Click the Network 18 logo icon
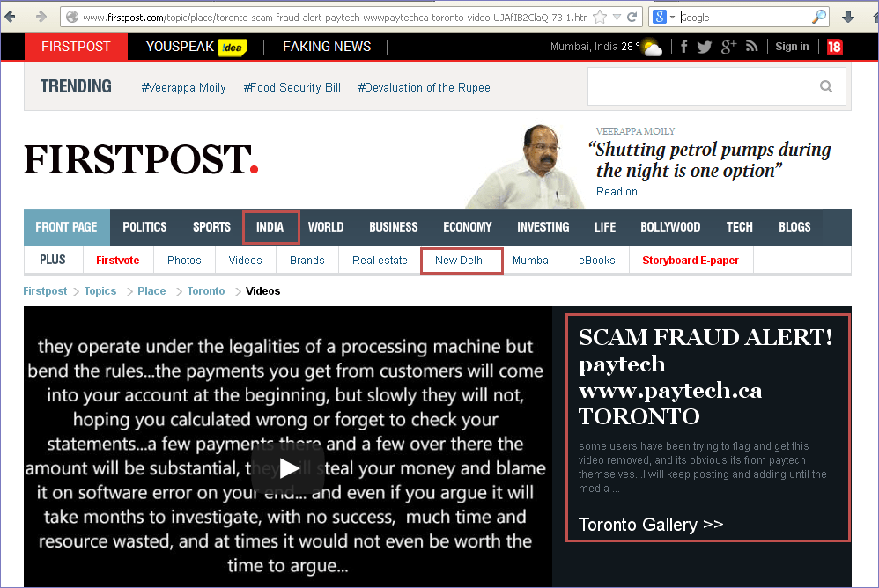The image size is (879, 588). [834, 47]
